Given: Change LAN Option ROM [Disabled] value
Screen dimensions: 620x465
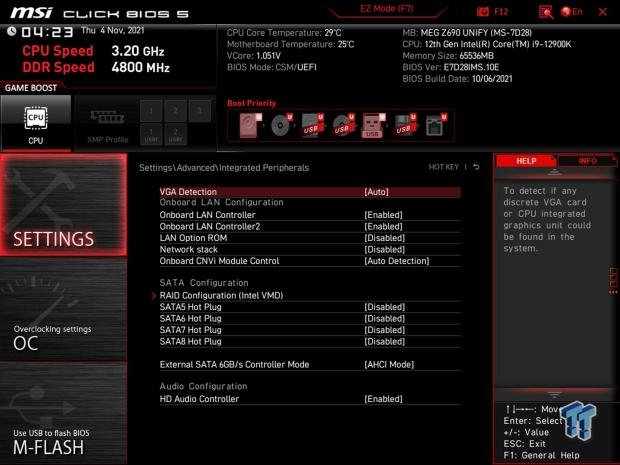Looking at the screenshot, I should click(384, 238).
